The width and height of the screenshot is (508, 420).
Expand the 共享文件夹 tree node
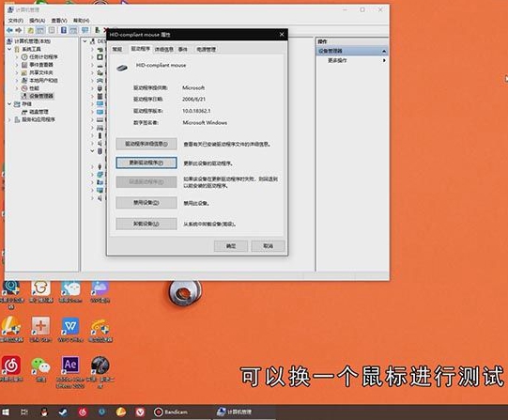[x=17, y=72]
